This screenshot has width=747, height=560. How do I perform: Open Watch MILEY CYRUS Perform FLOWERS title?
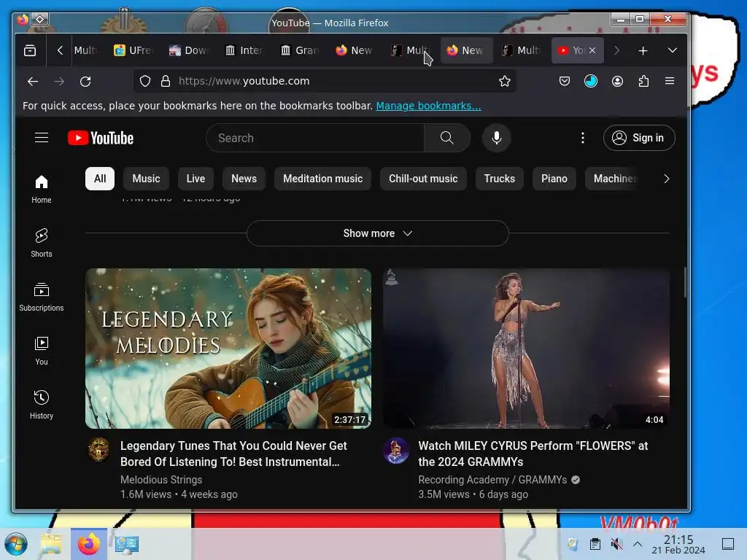click(x=533, y=454)
